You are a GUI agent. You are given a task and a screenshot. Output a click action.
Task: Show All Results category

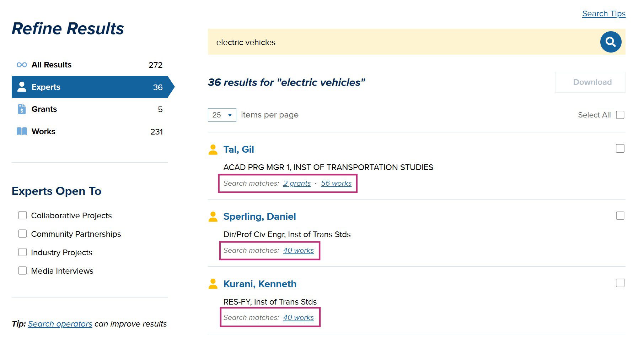tap(52, 65)
